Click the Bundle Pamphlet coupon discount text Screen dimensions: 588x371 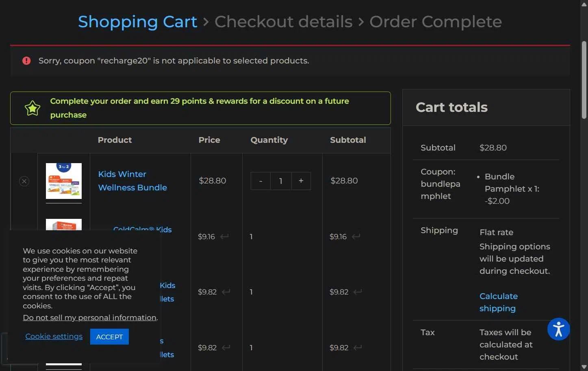click(512, 189)
